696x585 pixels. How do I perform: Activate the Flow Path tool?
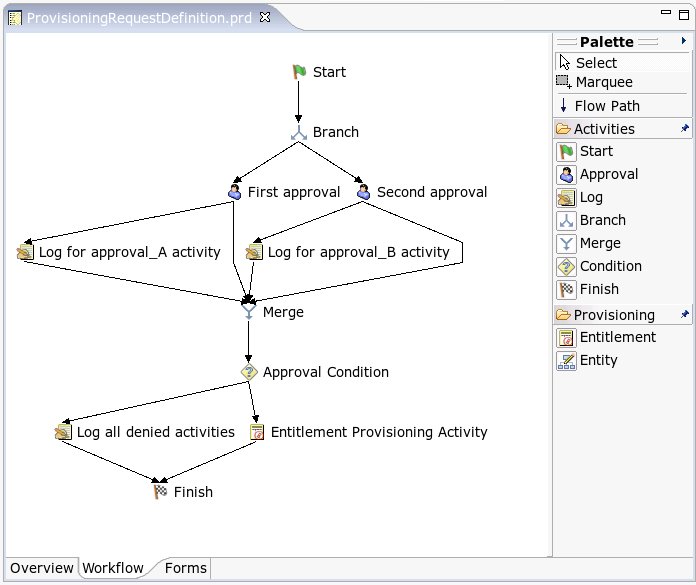point(606,106)
